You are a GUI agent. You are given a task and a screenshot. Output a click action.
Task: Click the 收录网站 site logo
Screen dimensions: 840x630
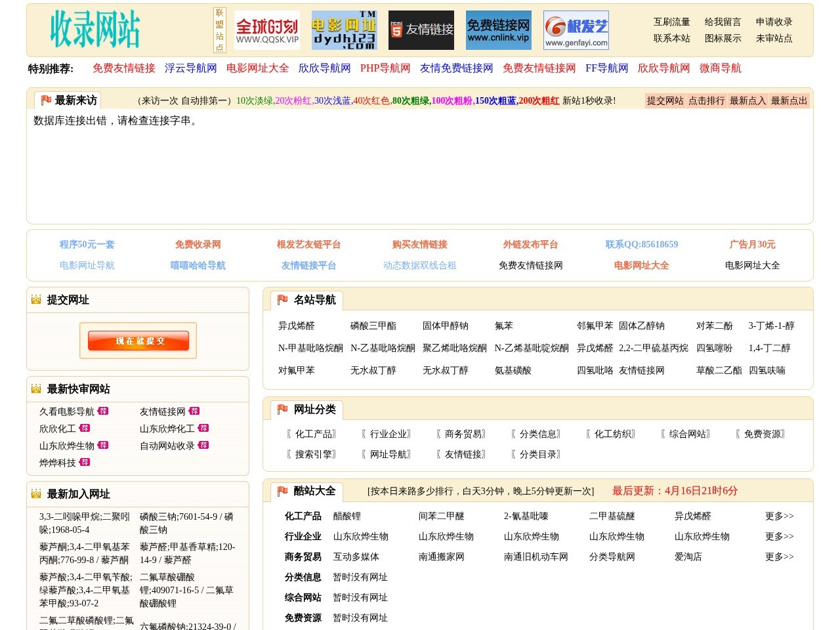click(95, 30)
